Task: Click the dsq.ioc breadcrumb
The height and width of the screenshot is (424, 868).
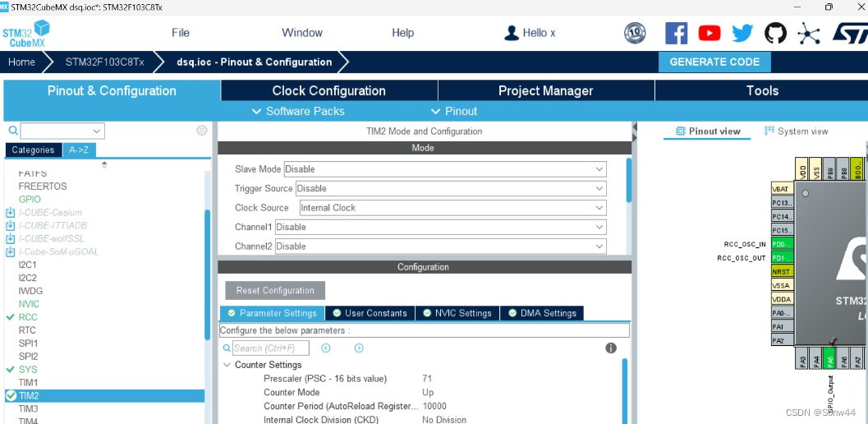Action: click(x=254, y=62)
